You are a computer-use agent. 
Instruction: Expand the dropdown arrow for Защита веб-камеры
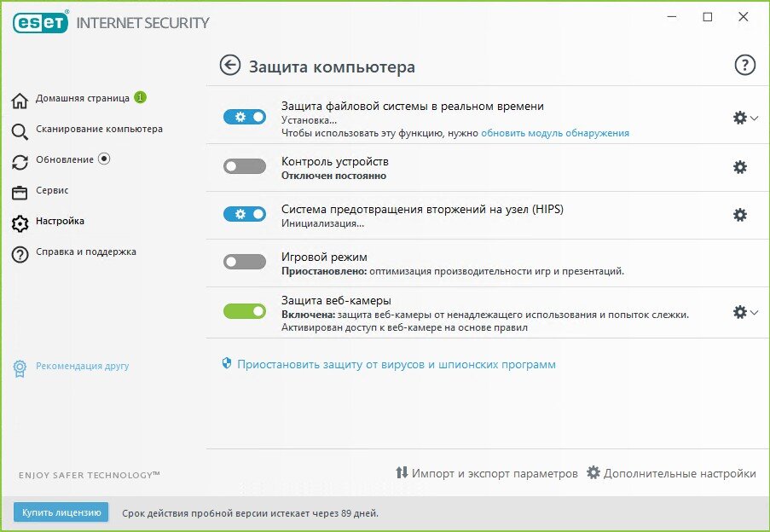[x=755, y=312]
